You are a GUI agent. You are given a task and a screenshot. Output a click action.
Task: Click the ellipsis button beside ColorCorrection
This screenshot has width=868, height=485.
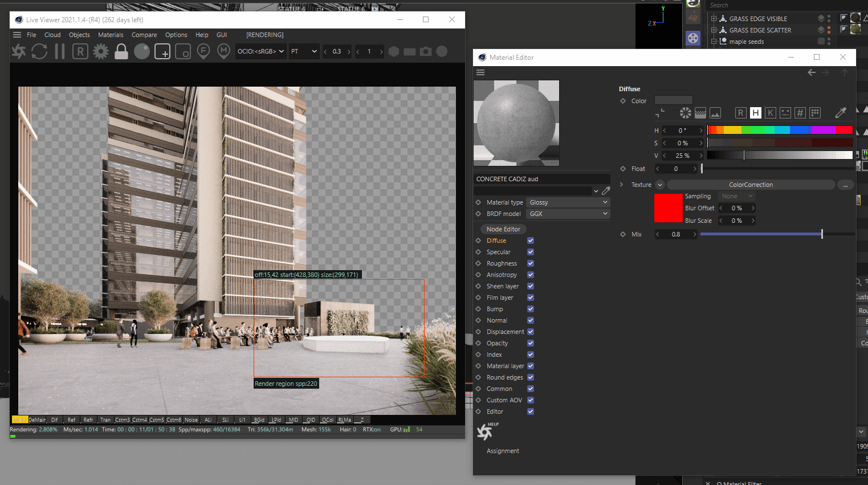[x=845, y=185]
